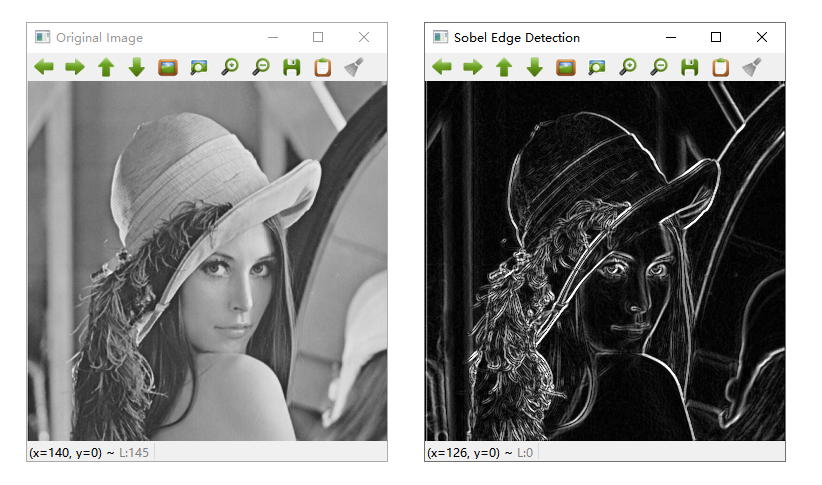Minimize the Sobel Edge Detection window
822x485 pixels.
(670, 37)
